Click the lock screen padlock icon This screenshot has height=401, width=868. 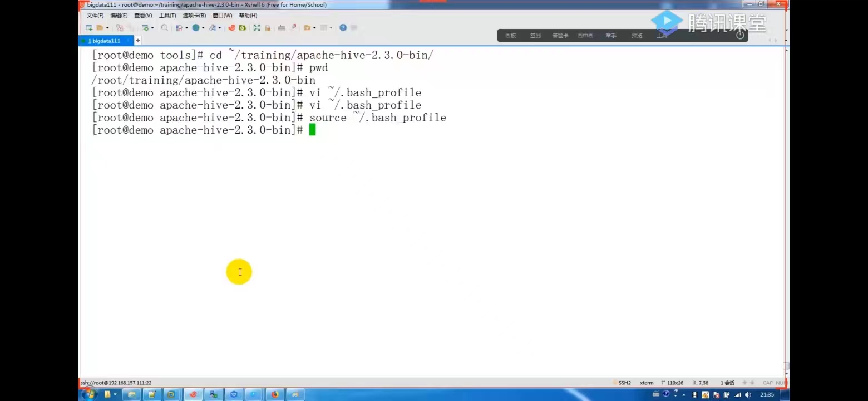click(x=267, y=28)
